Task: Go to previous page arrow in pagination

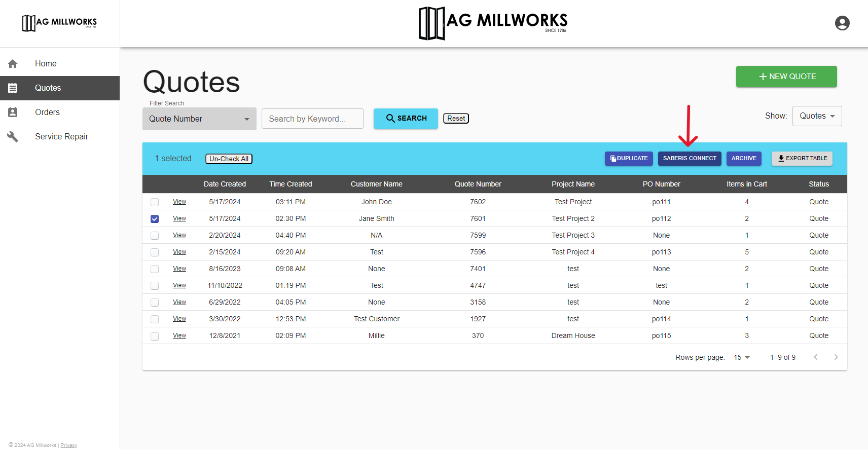Action: coord(815,357)
